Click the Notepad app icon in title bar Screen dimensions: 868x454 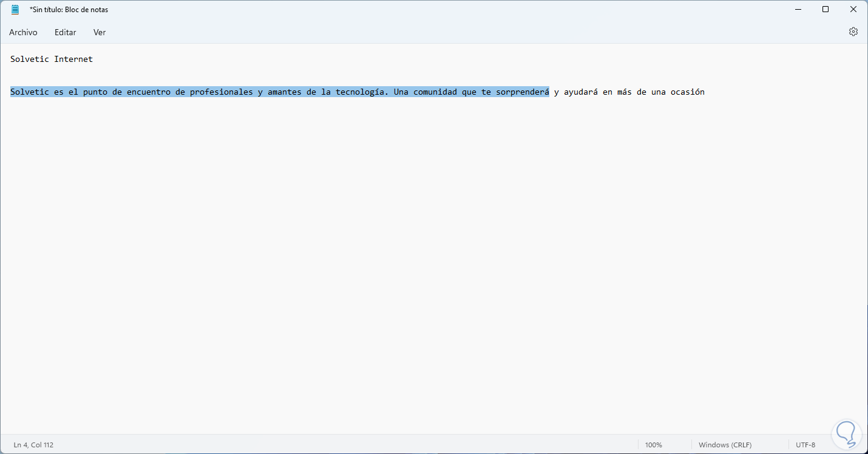point(15,9)
